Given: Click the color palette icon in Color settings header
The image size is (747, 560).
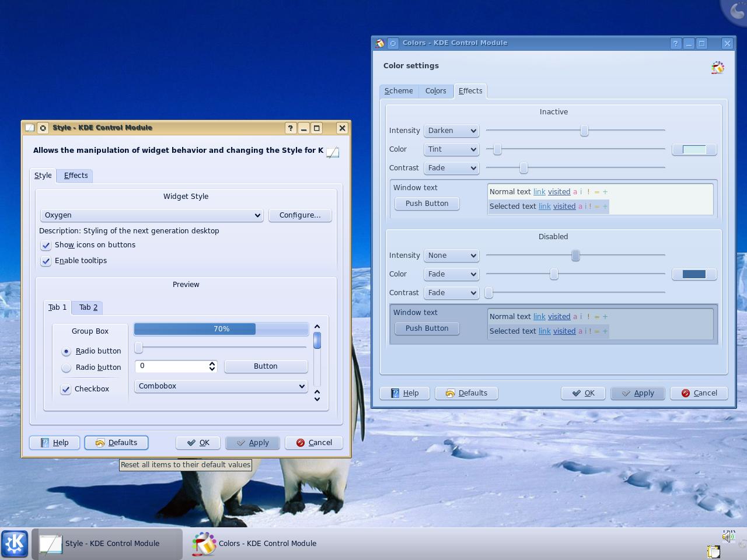Looking at the screenshot, I should (717, 68).
